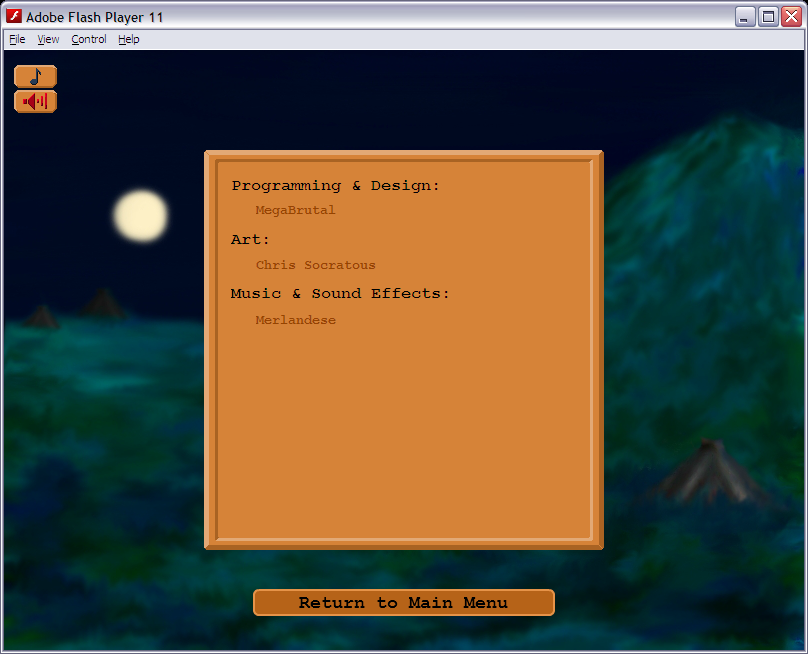Viewport: 808px width, 654px height.
Task: Mute sound effects with speaker button
Action: coord(36,101)
